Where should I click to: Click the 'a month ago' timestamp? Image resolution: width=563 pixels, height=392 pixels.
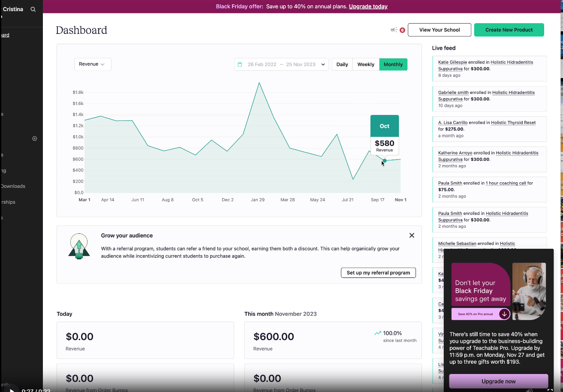(x=451, y=136)
